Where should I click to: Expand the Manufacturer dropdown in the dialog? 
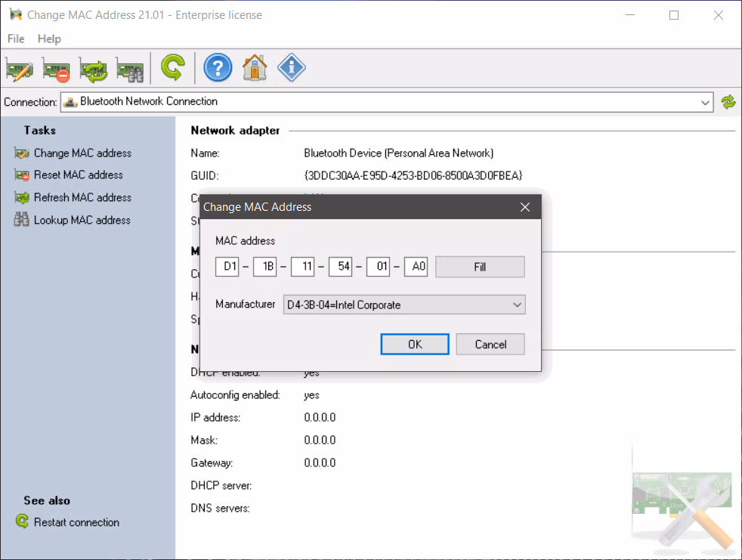pos(518,305)
